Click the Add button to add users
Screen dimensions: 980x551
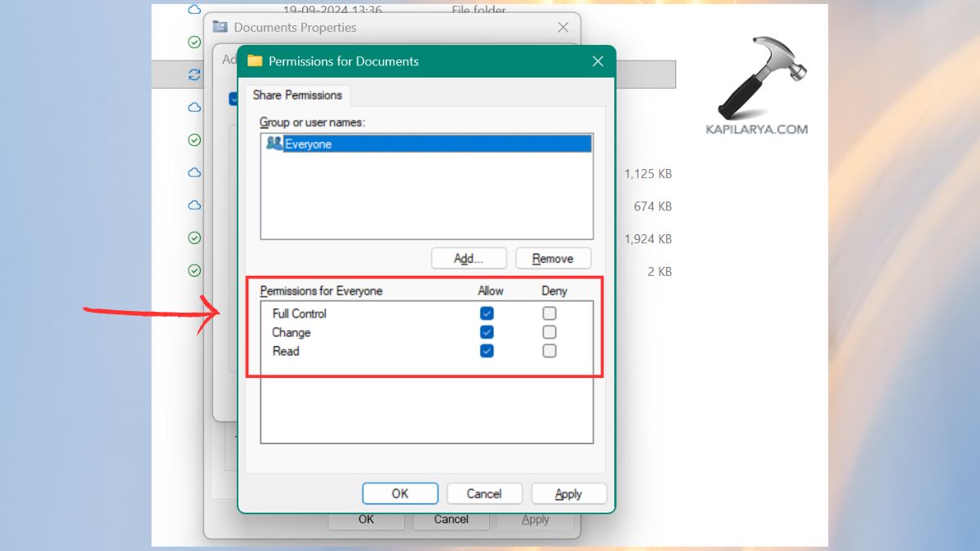click(x=469, y=258)
